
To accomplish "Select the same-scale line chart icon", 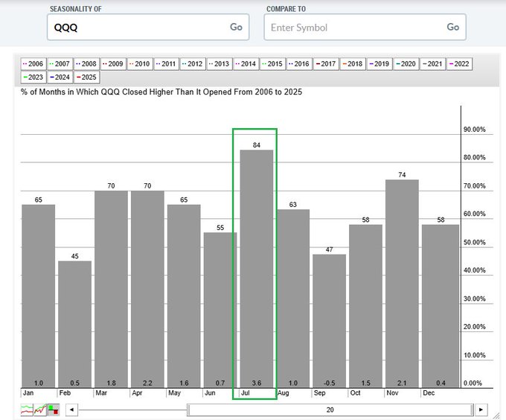I will pos(39,410).
